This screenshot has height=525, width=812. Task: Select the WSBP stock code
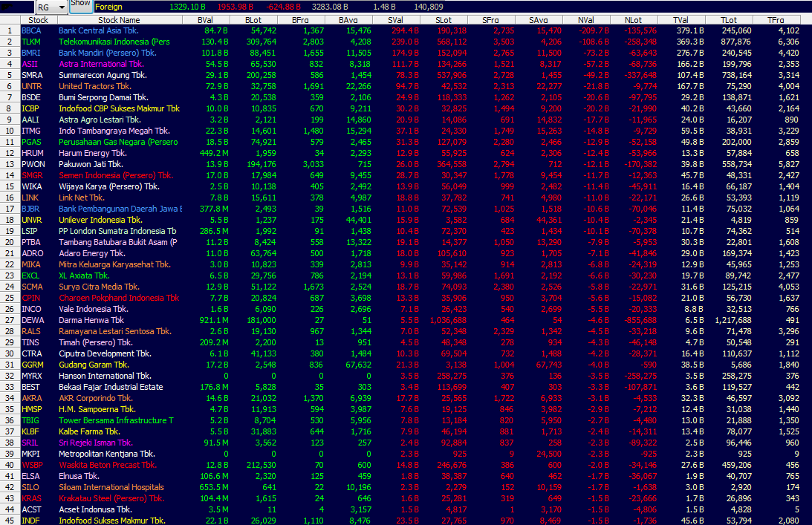(x=32, y=465)
